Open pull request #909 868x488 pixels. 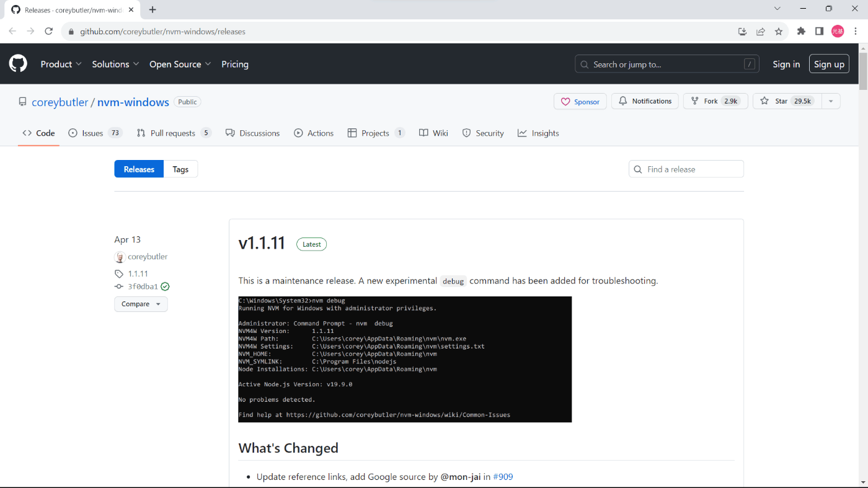[x=503, y=477]
